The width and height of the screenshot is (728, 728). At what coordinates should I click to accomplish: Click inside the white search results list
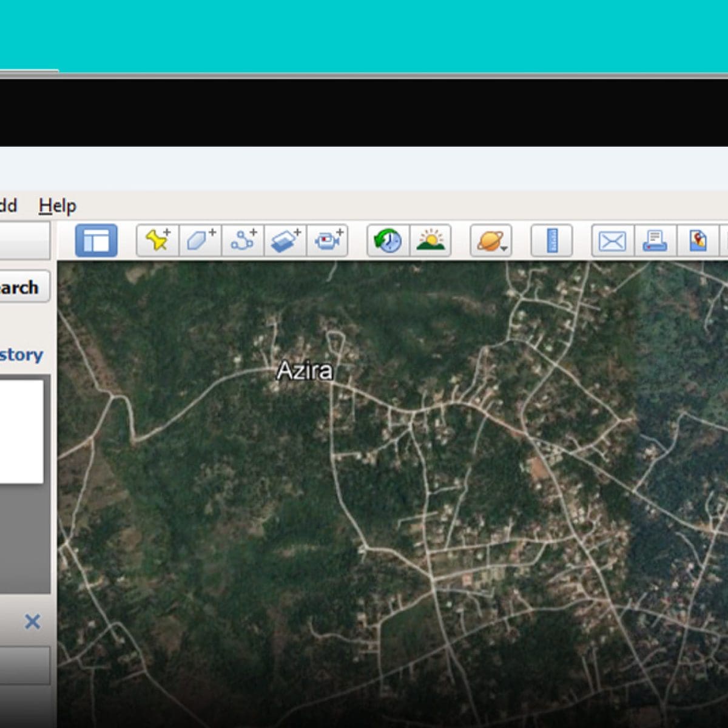point(21,431)
